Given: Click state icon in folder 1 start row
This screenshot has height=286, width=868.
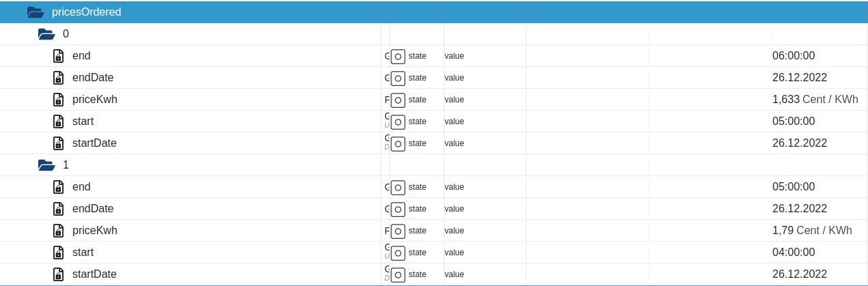Looking at the screenshot, I should point(397,253).
